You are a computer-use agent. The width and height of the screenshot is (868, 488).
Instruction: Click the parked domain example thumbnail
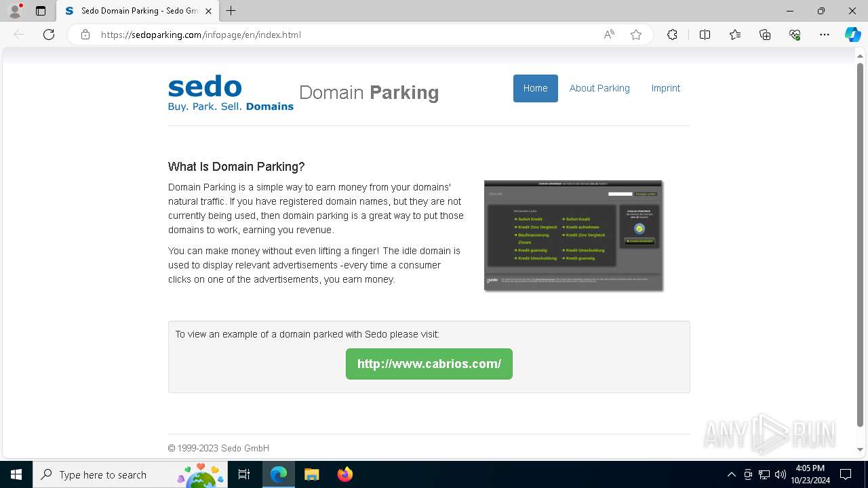tap(573, 236)
